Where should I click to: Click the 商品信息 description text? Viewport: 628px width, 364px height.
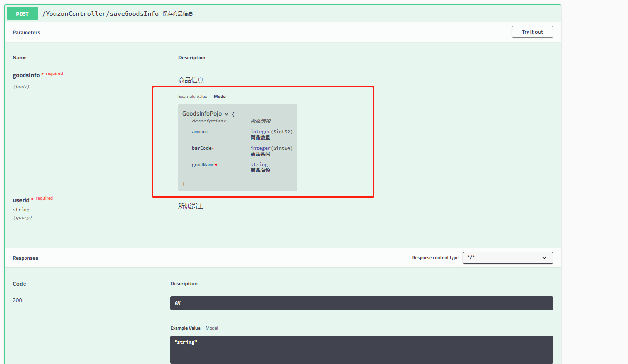[x=191, y=80]
